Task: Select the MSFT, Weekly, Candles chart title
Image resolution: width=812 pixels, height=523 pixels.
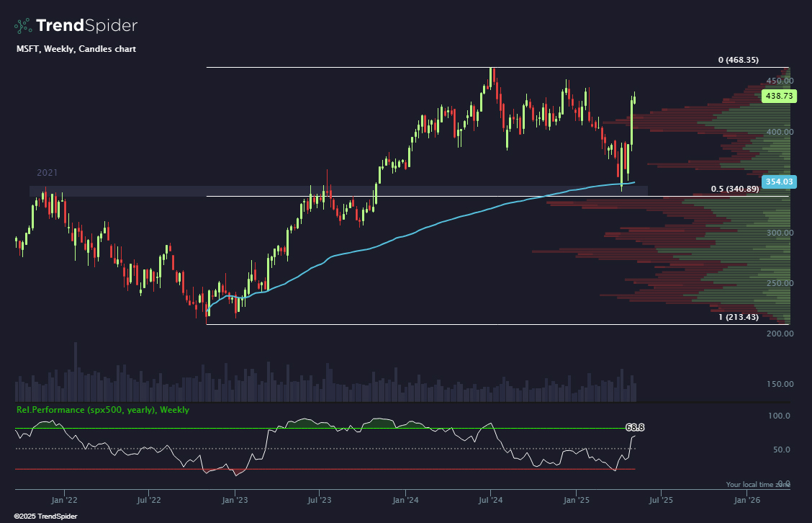Action: click(x=76, y=49)
